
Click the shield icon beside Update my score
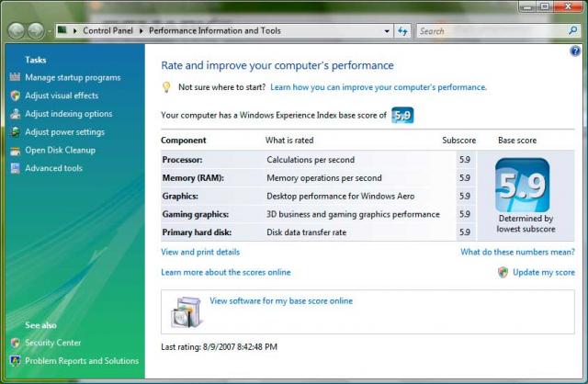(503, 272)
